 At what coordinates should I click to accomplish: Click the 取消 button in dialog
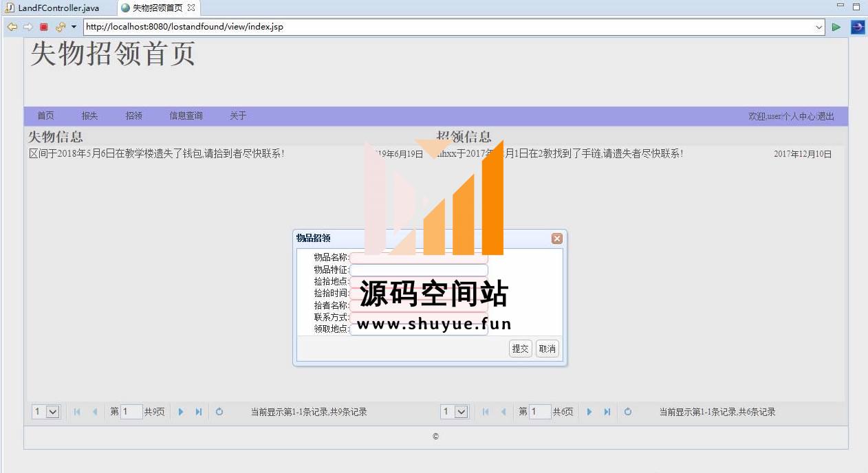(547, 349)
